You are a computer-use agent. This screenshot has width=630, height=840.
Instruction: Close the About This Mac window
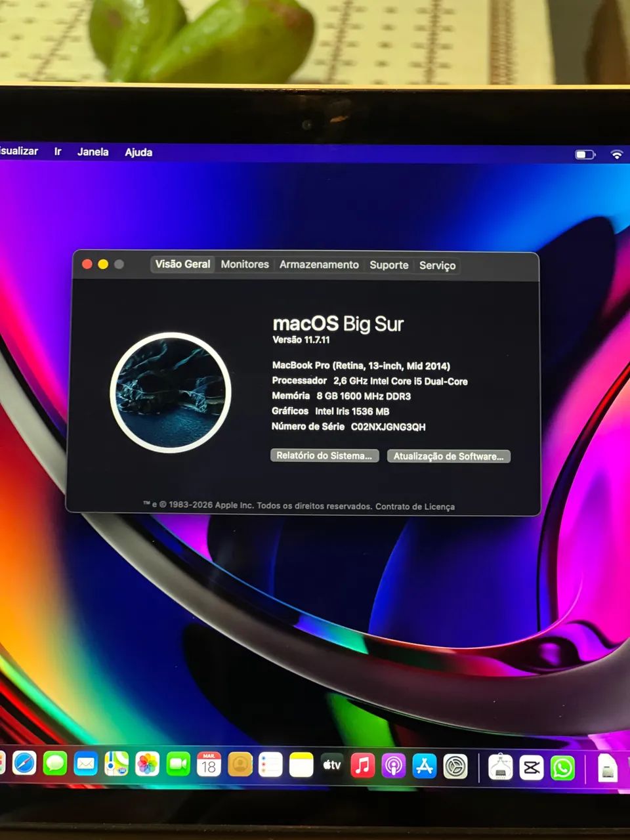point(87,264)
